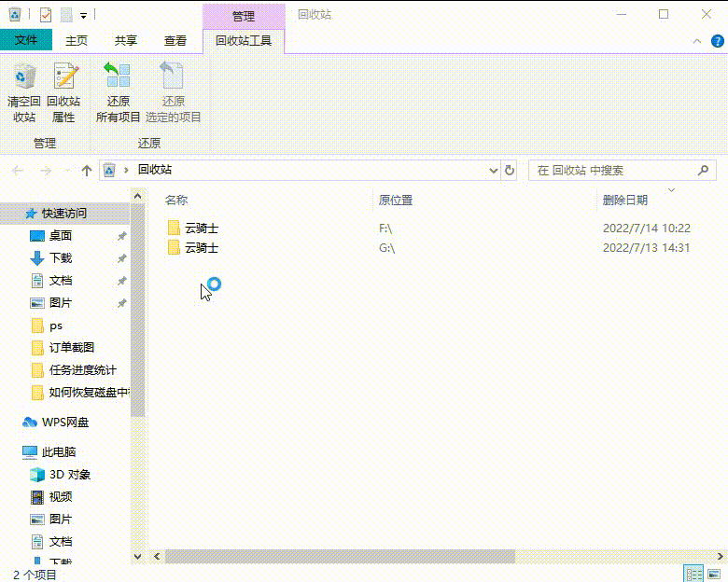Open 3D 对象 under 此电脑
The height and width of the screenshot is (582, 728).
click(70, 475)
